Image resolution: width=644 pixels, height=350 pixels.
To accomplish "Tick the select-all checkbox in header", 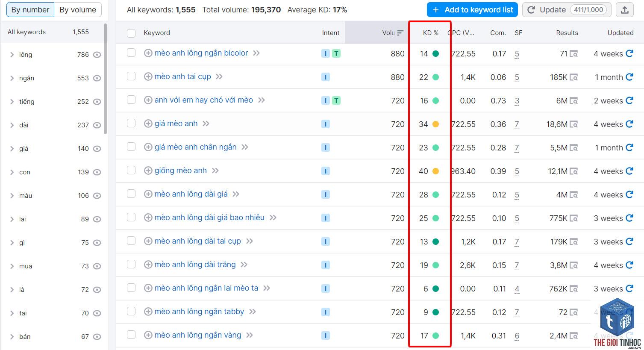I will (x=131, y=33).
